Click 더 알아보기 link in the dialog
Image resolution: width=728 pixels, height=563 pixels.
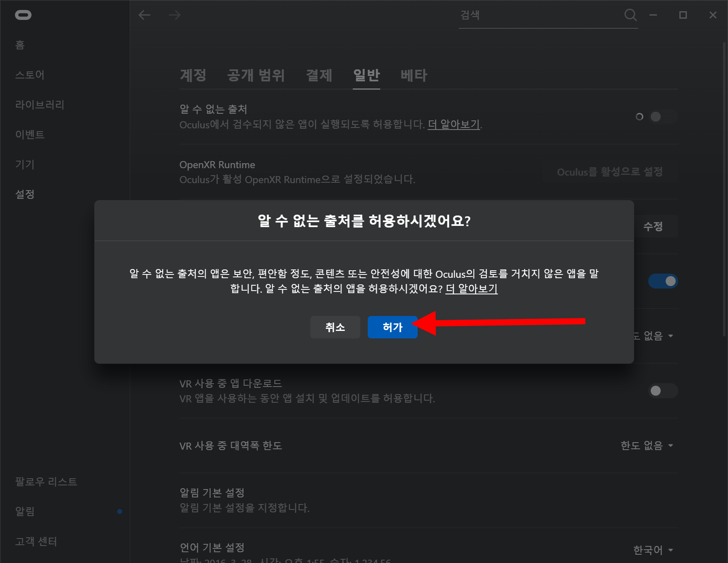[472, 289]
